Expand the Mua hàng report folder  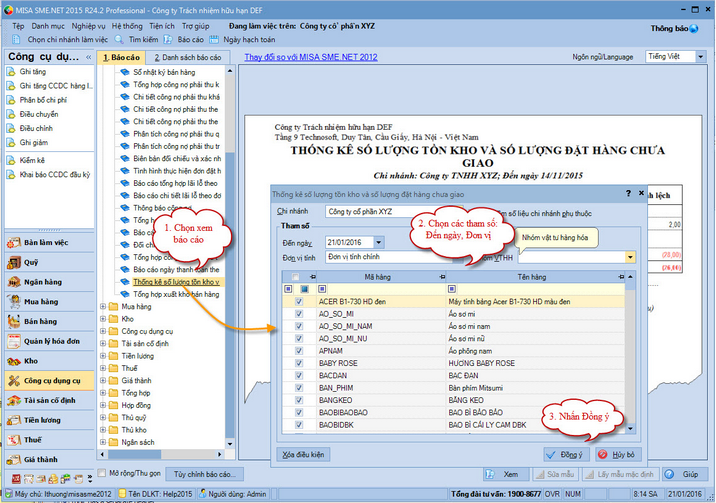[103, 307]
